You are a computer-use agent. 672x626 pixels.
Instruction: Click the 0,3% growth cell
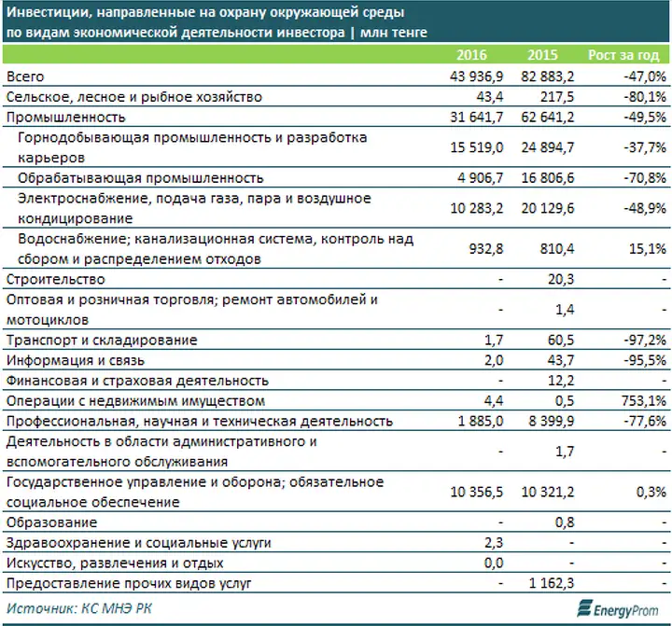[x=651, y=492]
